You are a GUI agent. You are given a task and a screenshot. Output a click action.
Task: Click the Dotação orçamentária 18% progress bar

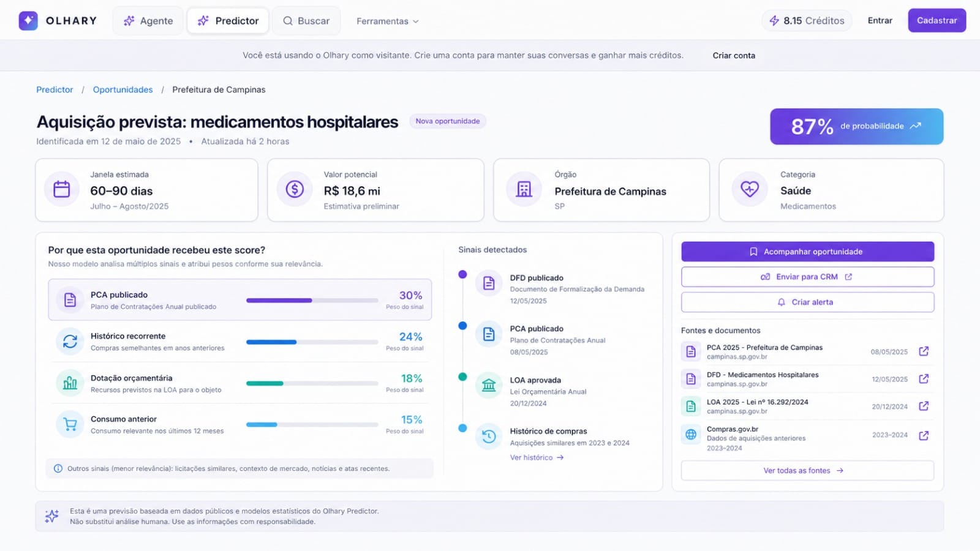click(312, 383)
